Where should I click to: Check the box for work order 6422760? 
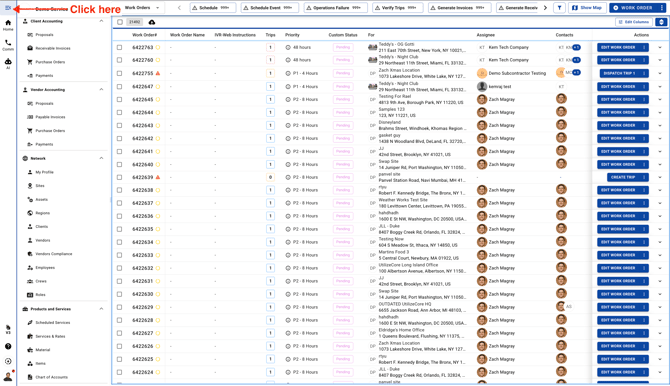120,60
